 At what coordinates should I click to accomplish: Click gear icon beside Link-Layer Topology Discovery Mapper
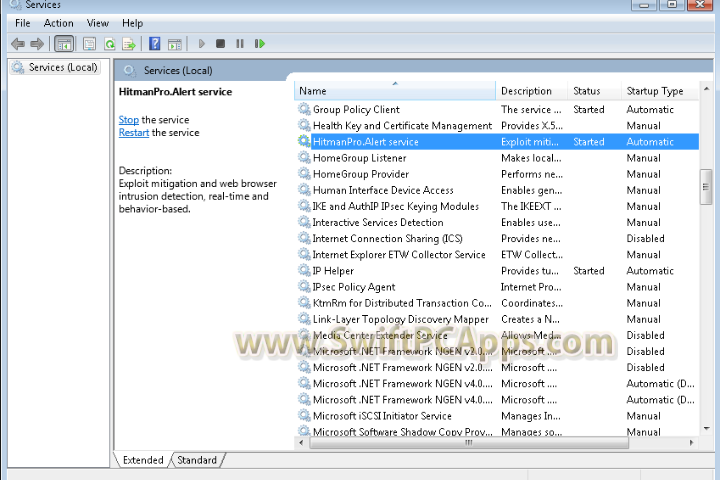point(304,318)
